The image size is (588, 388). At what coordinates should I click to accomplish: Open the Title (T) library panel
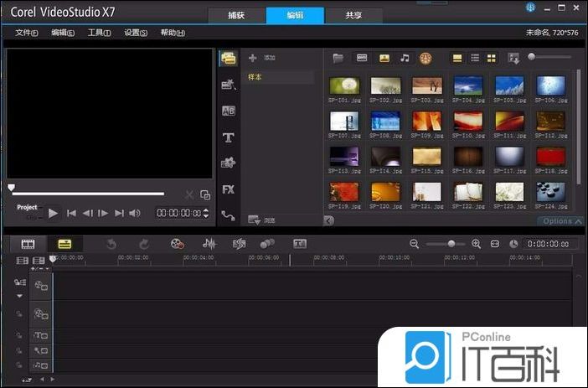228,137
